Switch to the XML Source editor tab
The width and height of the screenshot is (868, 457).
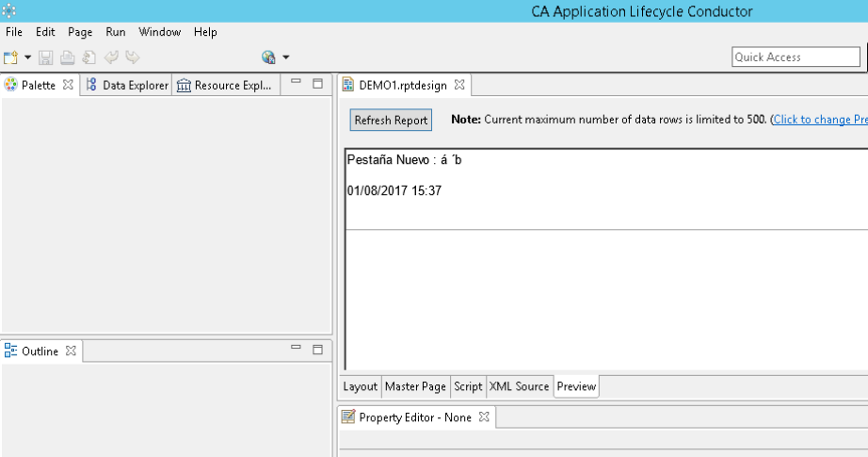[520, 386]
